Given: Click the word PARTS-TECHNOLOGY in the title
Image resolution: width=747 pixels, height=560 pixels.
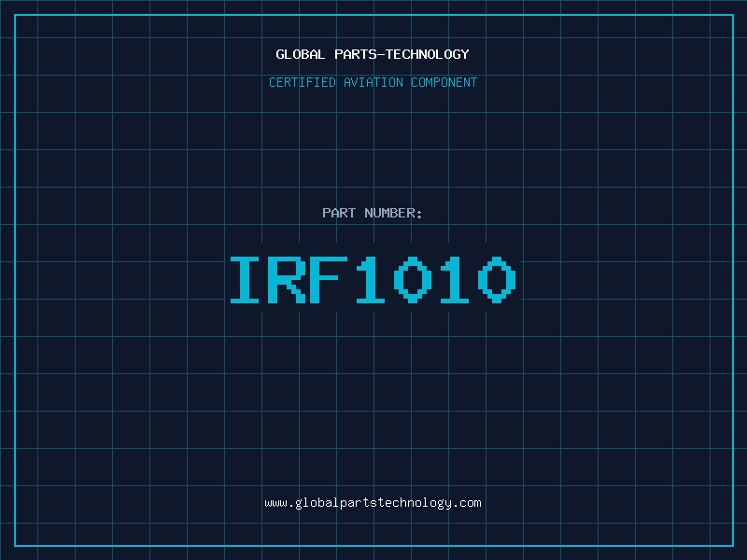Looking at the screenshot, I should click(402, 54).
